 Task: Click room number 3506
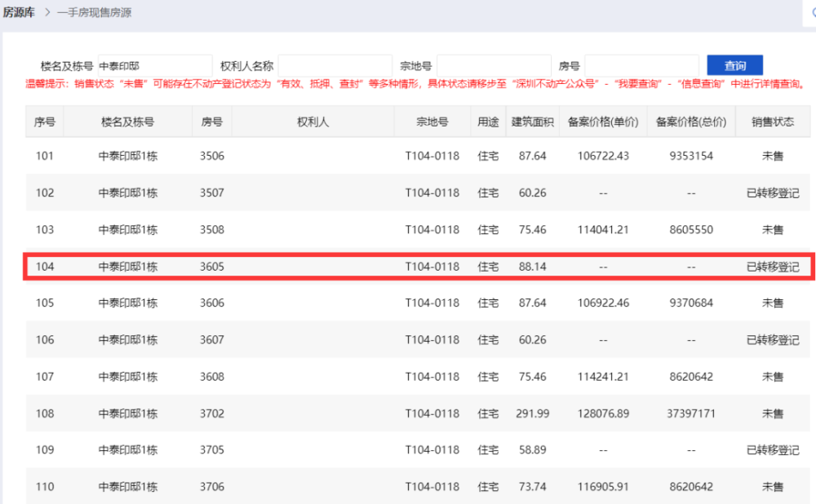point(212,156)
